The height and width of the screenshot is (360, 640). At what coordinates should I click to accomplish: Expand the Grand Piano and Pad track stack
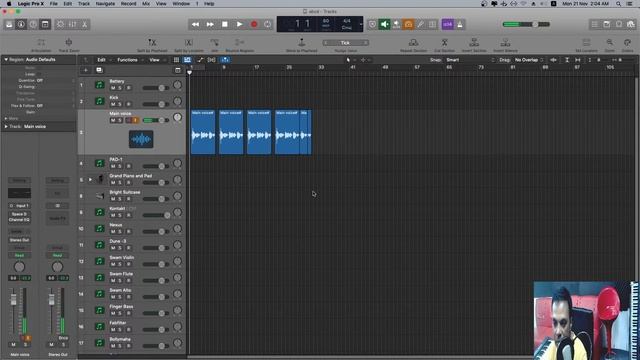pos(90,180)
